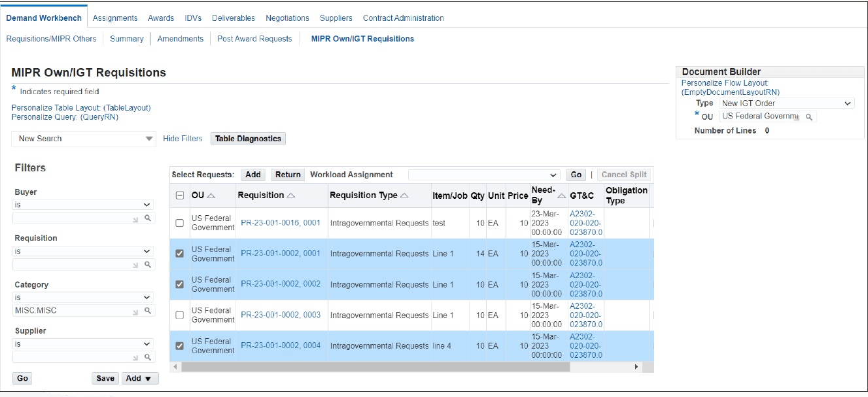The height and width of the screenshot is (397, 868).
Task: Click the Go button under Filters
Action: click(22, 379)
